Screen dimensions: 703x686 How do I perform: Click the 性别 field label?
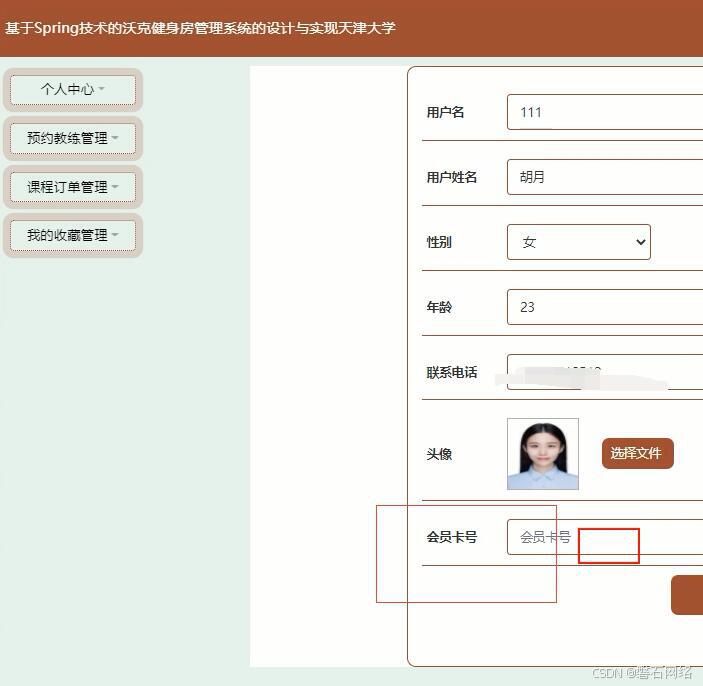click(x=438, y=242)
